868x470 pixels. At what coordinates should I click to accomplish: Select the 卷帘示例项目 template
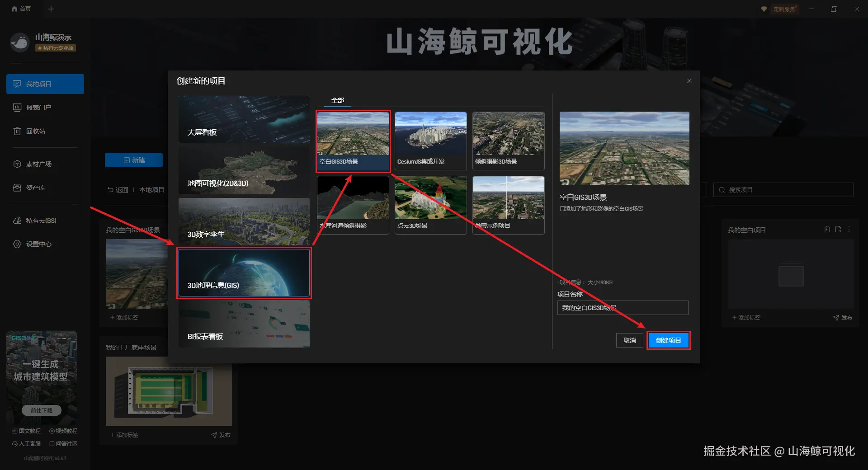click(x=509, y=205)
